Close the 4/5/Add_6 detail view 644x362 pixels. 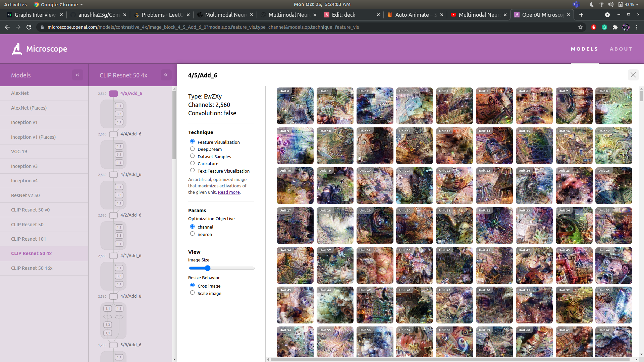[x=633, y=75]
